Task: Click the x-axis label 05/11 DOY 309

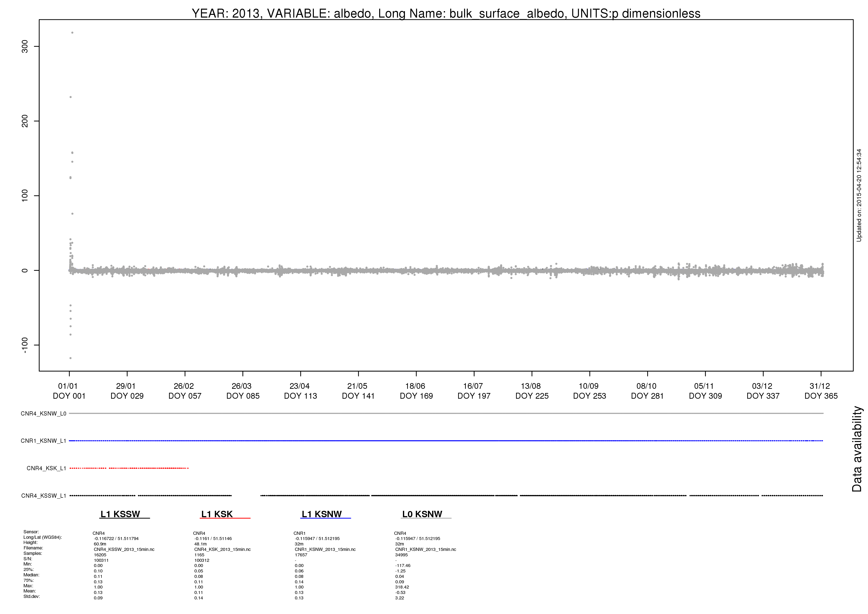Action: [705, 391]
